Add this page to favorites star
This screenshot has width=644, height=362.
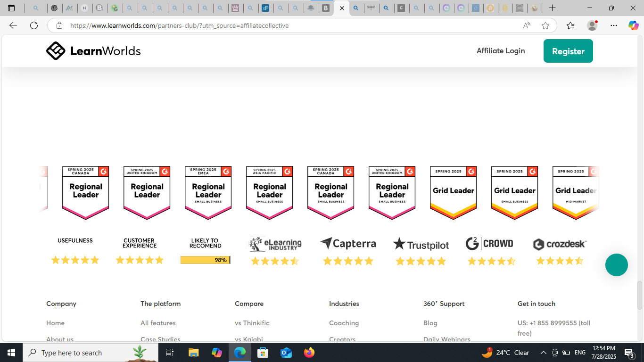point(545,25)
